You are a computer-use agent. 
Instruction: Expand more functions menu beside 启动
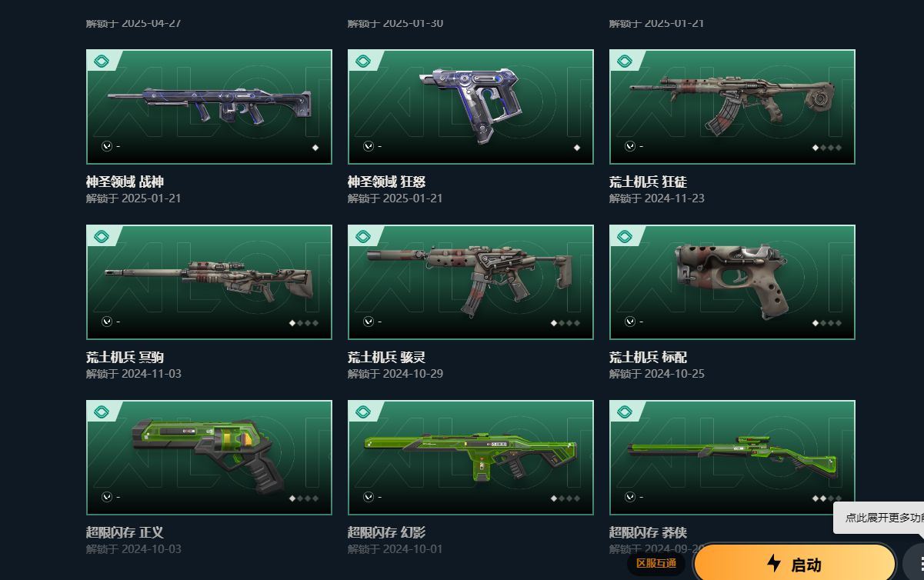[914, 562]
